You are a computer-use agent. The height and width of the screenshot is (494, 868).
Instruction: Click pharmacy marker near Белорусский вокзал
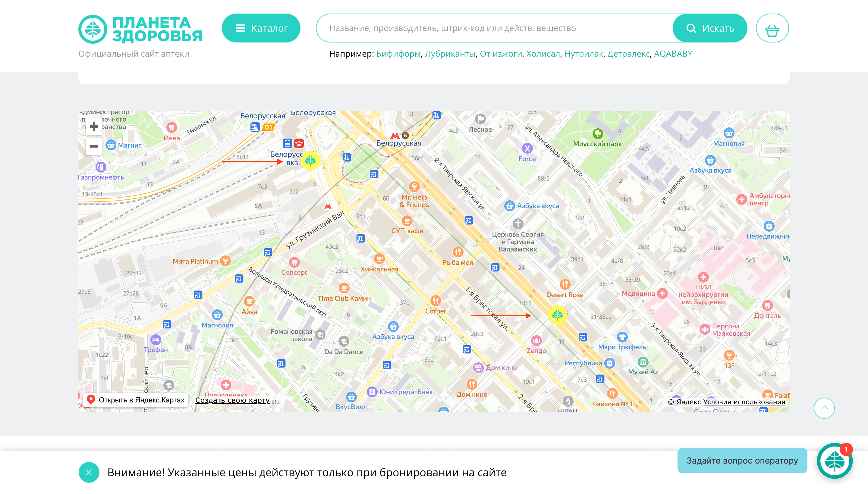click(x=310, y=161)
